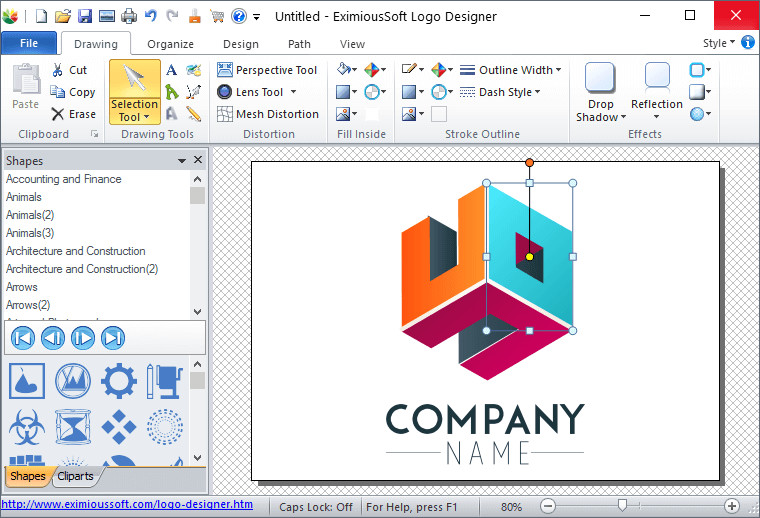Open the eximioussoft.com logo-designer link
This screenshot has width=760, height=518.
[127, 505]
